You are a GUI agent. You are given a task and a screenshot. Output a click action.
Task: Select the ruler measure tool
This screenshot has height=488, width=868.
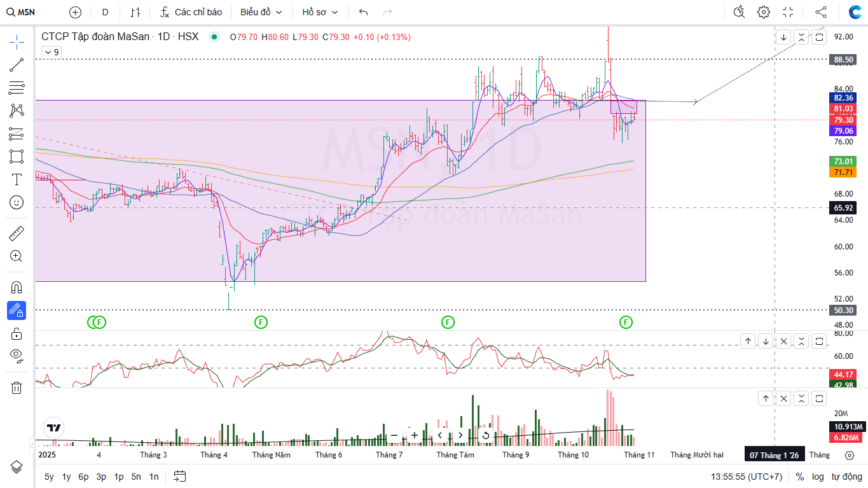coord(17,234)
